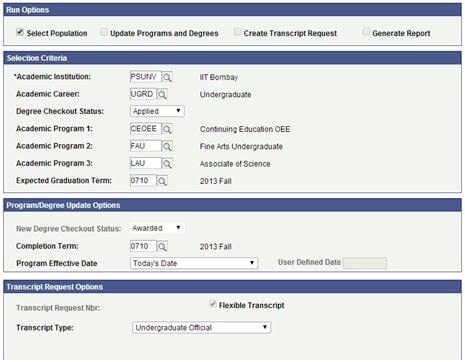Open the New Degree Checkout Status dropdown
465x362 pixels.
157,228
